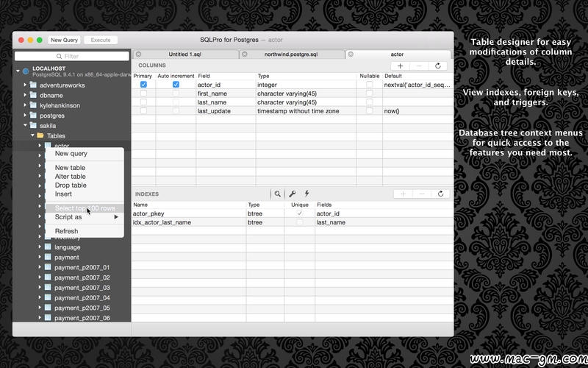Viewport: 588px width, 368px height.
Task: Uncheck Auto increment for actor_id
Action: 176,85
